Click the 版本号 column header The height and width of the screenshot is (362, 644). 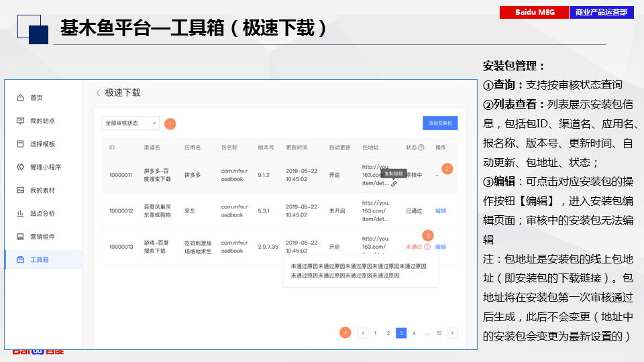tap(266, 147)
